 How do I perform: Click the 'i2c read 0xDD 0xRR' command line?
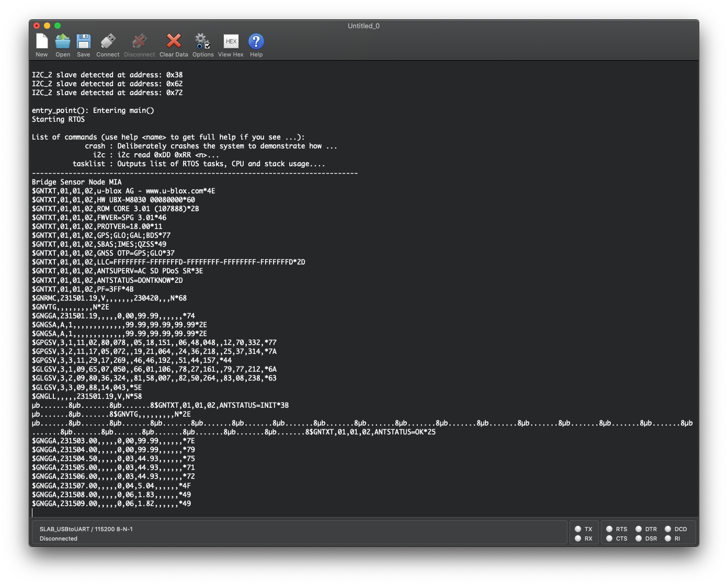[156, 155]
